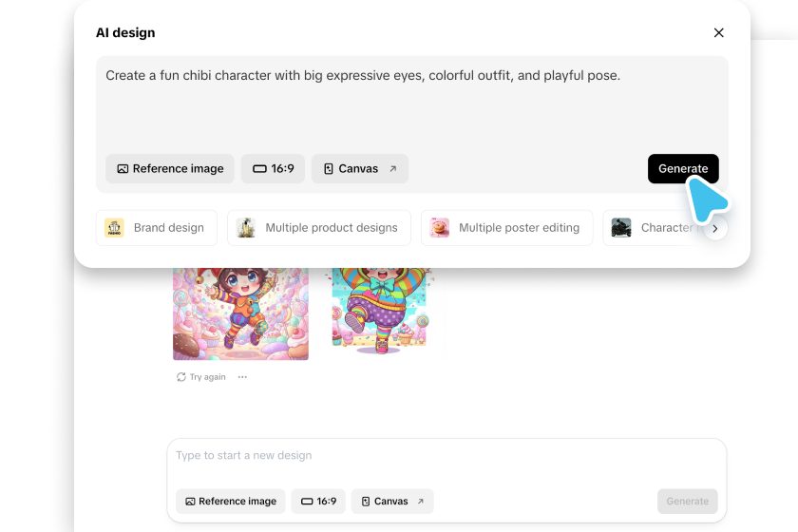Select the Brand design template chip
This screenshot has width=798, height=532.
pyautogui.click(x=157, y=228)
